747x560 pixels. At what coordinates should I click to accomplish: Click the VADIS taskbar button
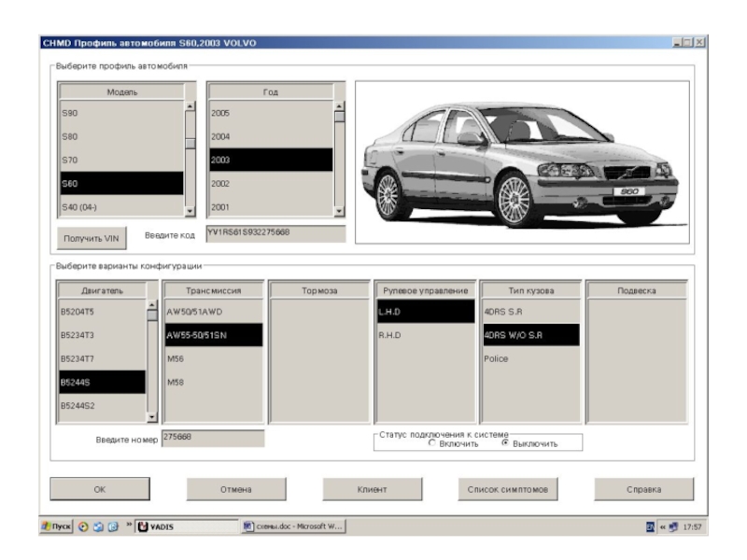(186, 526)
